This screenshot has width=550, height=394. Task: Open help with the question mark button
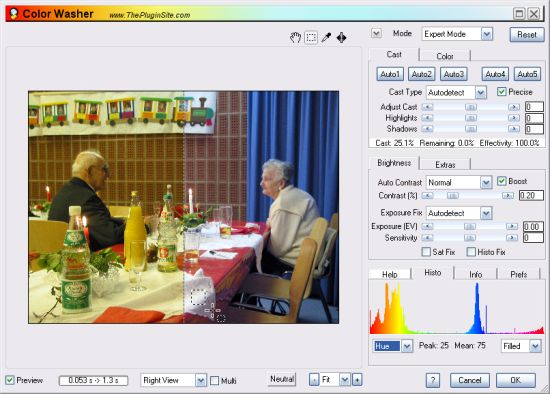coord(432,380)
